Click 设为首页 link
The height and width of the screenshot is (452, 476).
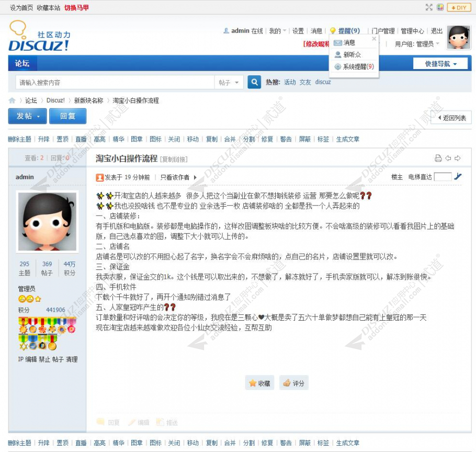pyautogui.click(x=21, y=8)
